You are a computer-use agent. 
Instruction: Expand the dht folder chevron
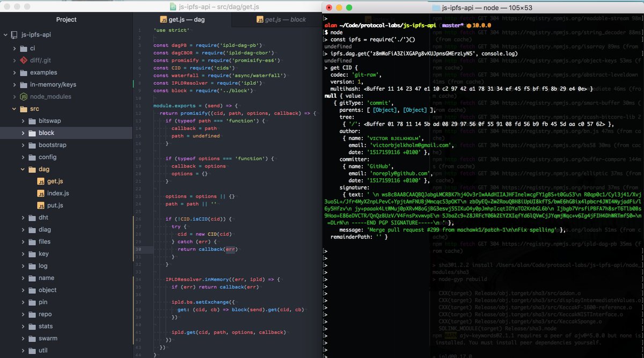click(23, 217)
